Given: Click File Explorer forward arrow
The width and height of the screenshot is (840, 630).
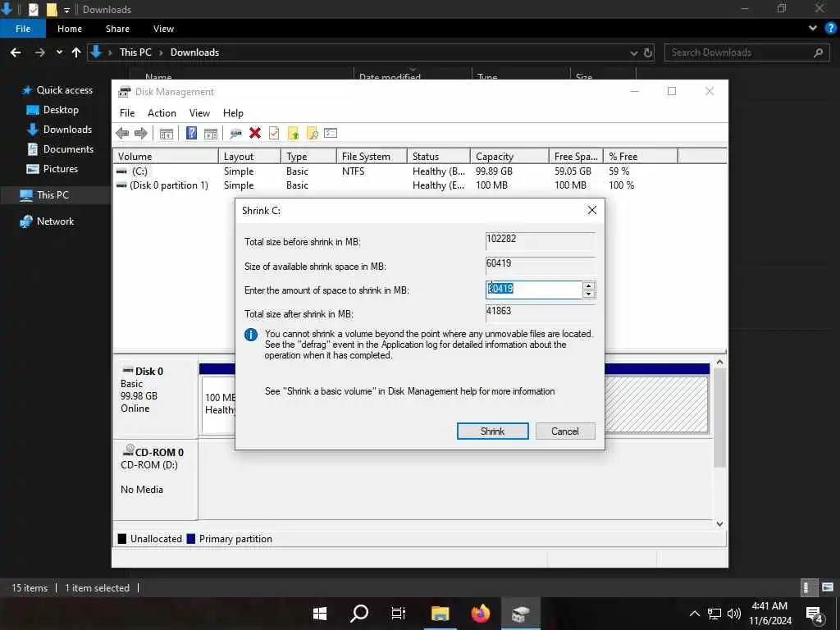Looking at the screenshot, I should pyautogui.click(x=39, y=52).
